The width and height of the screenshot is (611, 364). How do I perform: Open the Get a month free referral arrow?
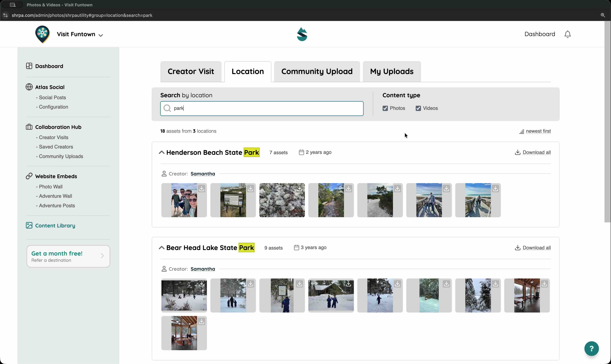[102, 256]
